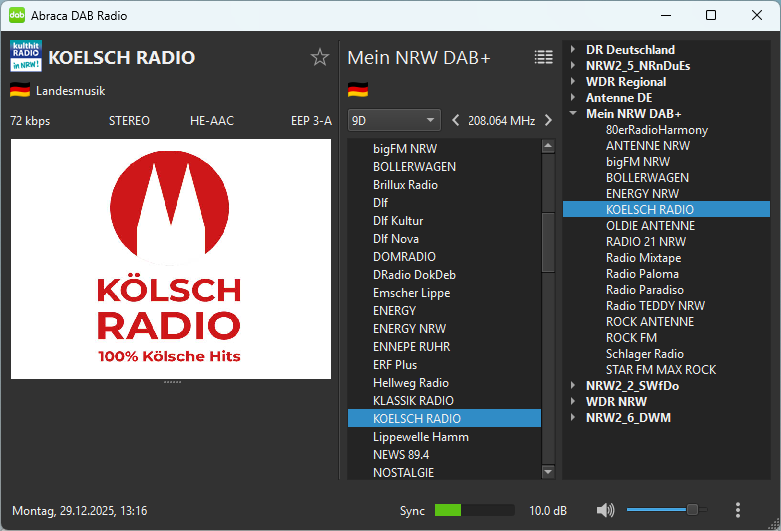Viewport: 781px width, 531px height.
Task: Step to previous frequency channel
Action: [456, 120]
